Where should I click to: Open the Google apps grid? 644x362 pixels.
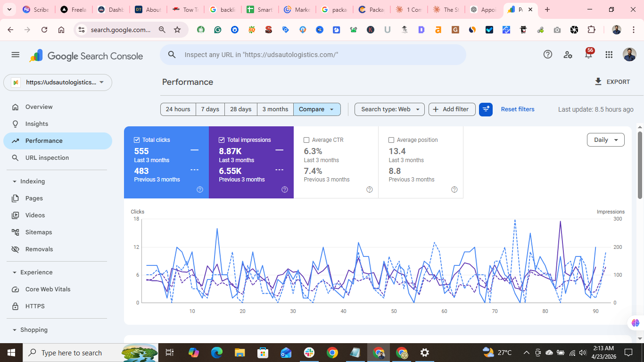(x=609, y=55)
